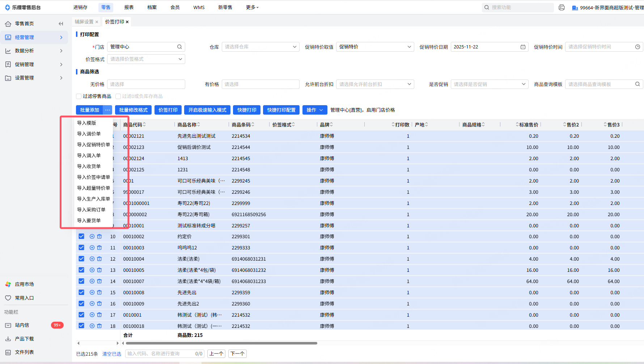Collapse sidebar using the arrow icon
Image resolution: width=644 pixels, height=364 pixels.
point(61,24)
